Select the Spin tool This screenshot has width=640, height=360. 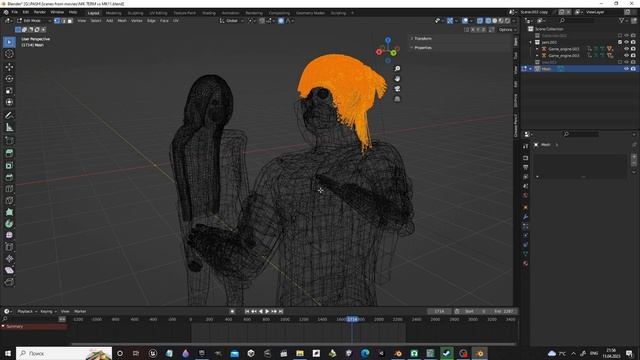[9, 224]
